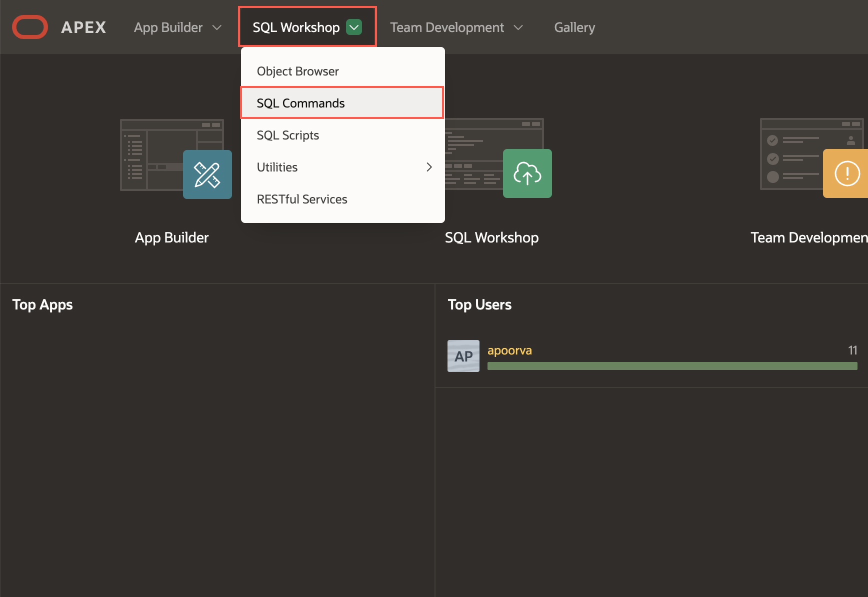This screenshot has height=597, width=868.
Task: Collapse the SQL Workshop green chevron
Action: [354, 27]
